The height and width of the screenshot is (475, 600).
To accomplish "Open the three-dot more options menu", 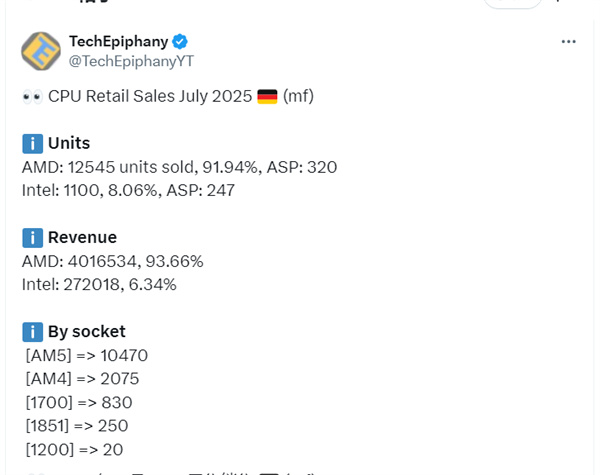I will 569,41.
